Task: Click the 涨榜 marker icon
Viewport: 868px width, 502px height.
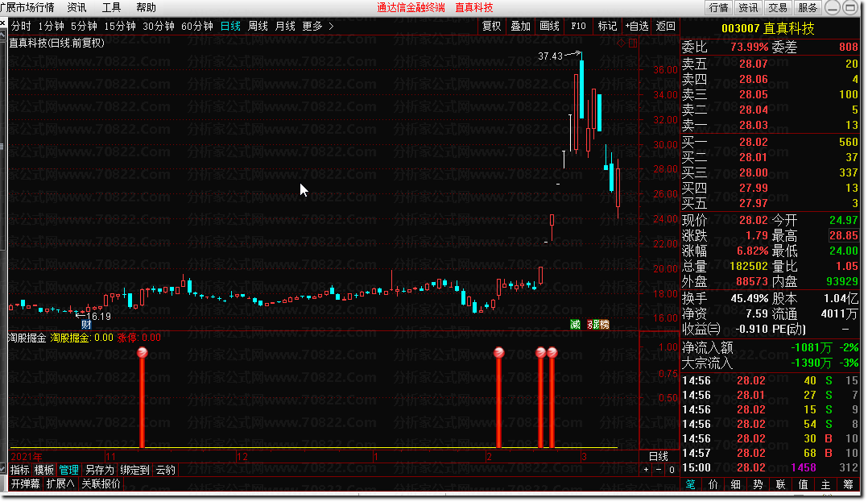Action: pos(598,325)
